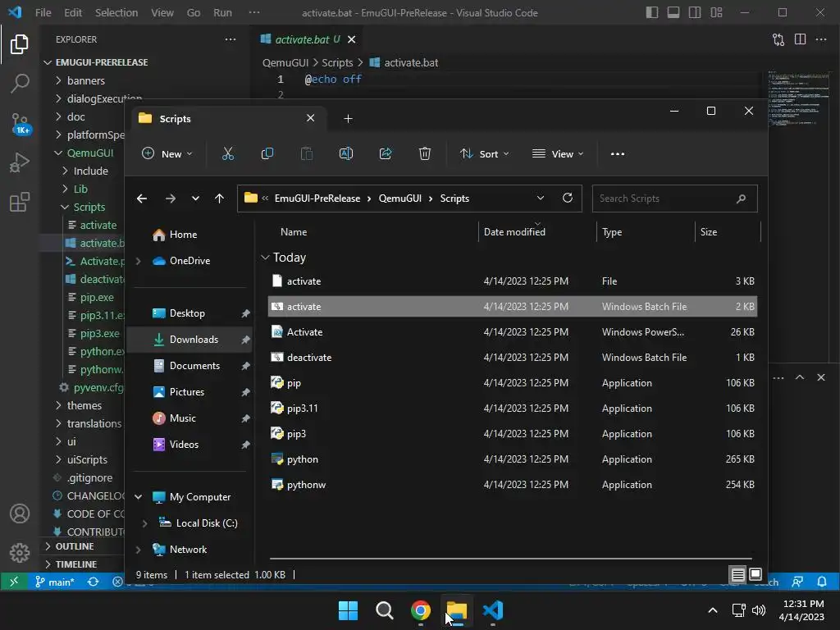The image size is (840, 630).
Task: Select the pythonw application file
Action: tap(512, 485)
